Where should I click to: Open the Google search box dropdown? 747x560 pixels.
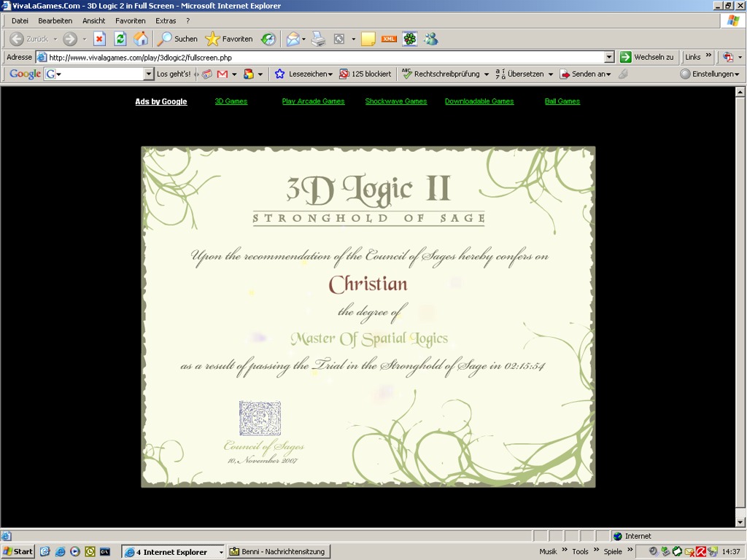pyautogui.click(x=149, y=74)
